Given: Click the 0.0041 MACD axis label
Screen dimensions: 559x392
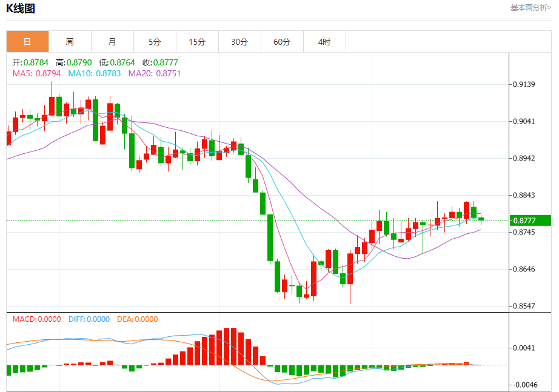Looking at the screenshot, I should tap(524, 348).
